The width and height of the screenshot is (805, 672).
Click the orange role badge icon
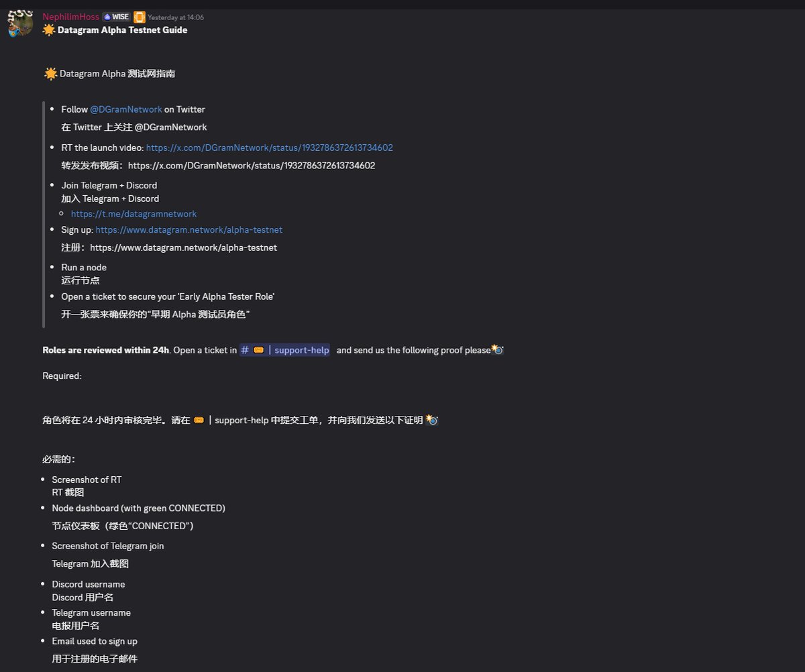pyautogui.click(x=140, y=17)
